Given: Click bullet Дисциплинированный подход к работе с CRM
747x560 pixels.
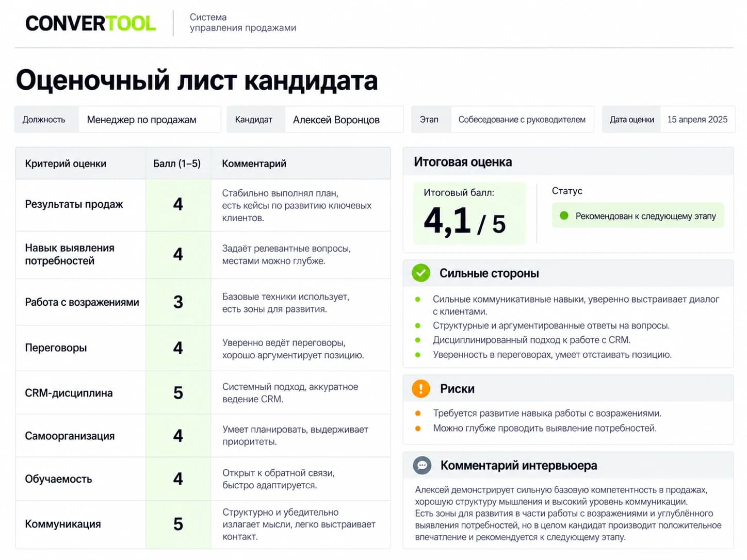Looking at the screenshot, I should coord(531,340).
